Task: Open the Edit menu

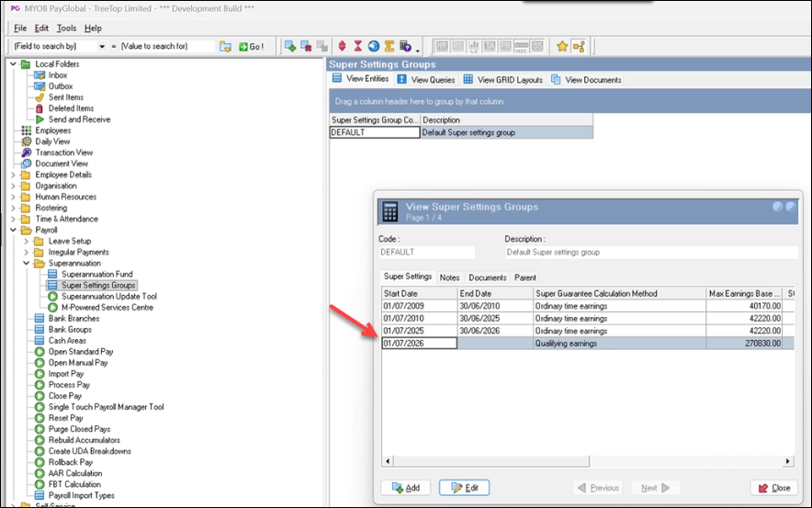Action: click(x=41, y=28)
